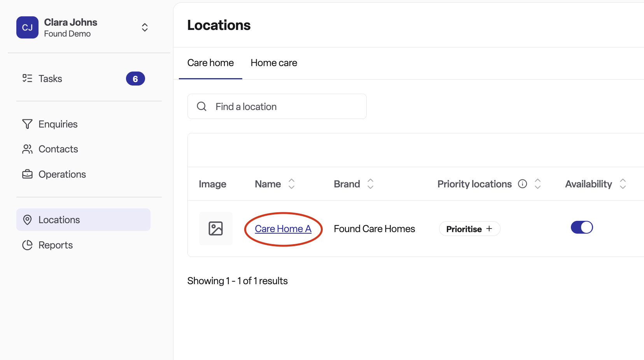
Task: Sort by Priority locations column arrows
Action: [537, 184]
